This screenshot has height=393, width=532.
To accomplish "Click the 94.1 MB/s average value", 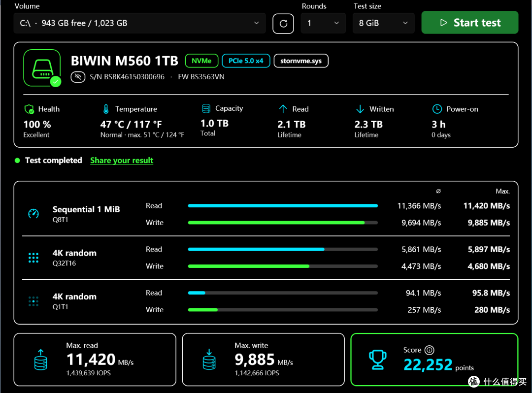I will [x=423, y=293].
